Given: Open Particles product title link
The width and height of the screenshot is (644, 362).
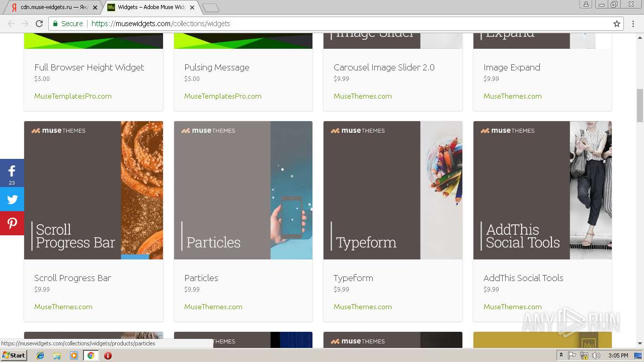Looking at the screenshot, I should [201, 278].
